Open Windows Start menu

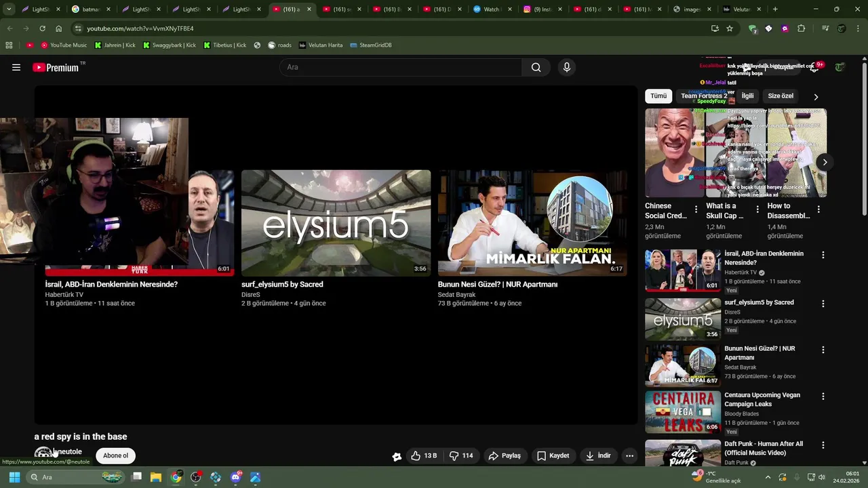click(x=14, y=477)
